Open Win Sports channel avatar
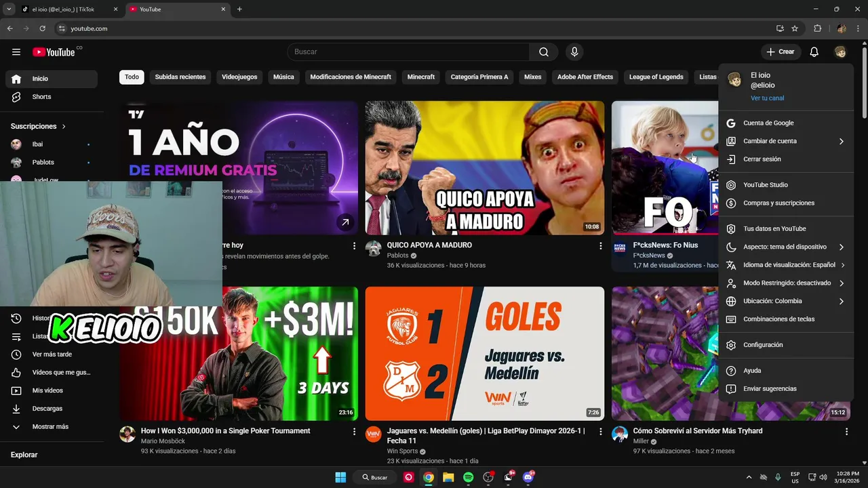868x488 pixels. point(374,434)
